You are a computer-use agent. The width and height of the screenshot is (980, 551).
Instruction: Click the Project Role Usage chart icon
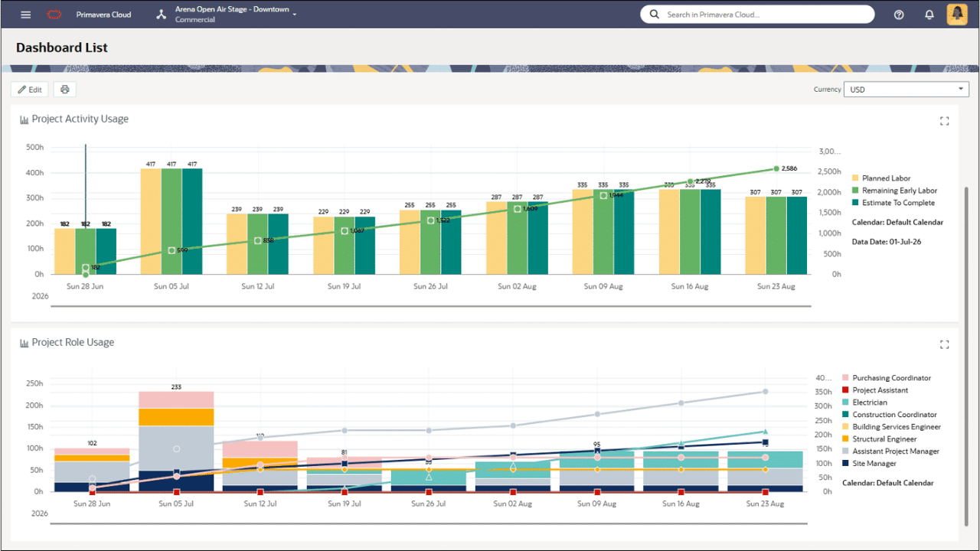(x=24, y=343)
